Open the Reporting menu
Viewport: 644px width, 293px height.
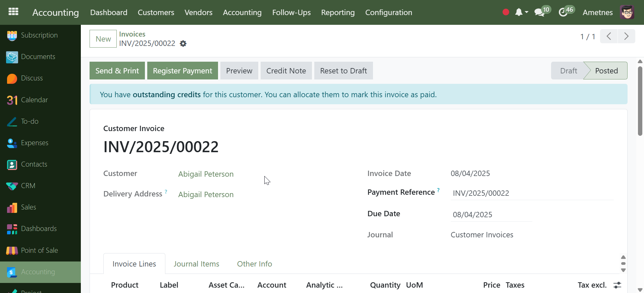[x=338, y=12]
